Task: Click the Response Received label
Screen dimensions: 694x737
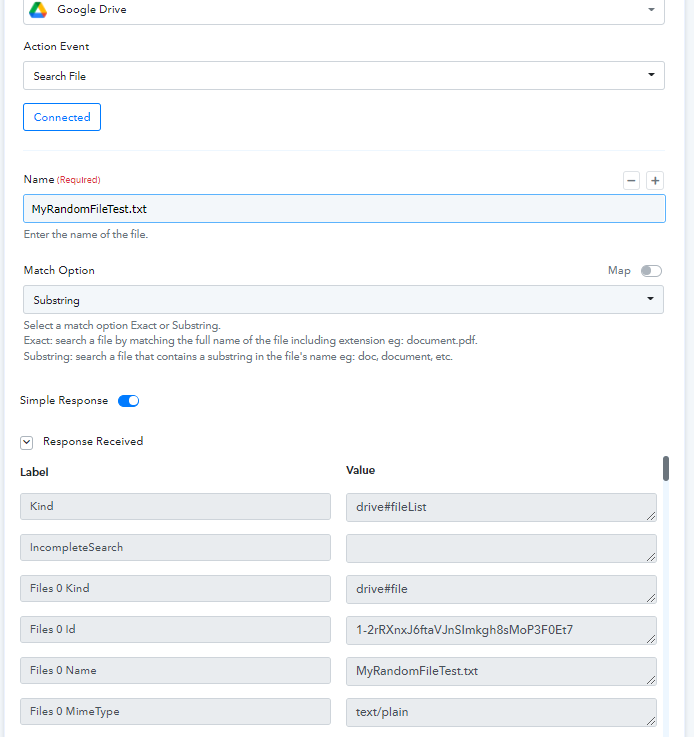Action: [x=93, y=441]
